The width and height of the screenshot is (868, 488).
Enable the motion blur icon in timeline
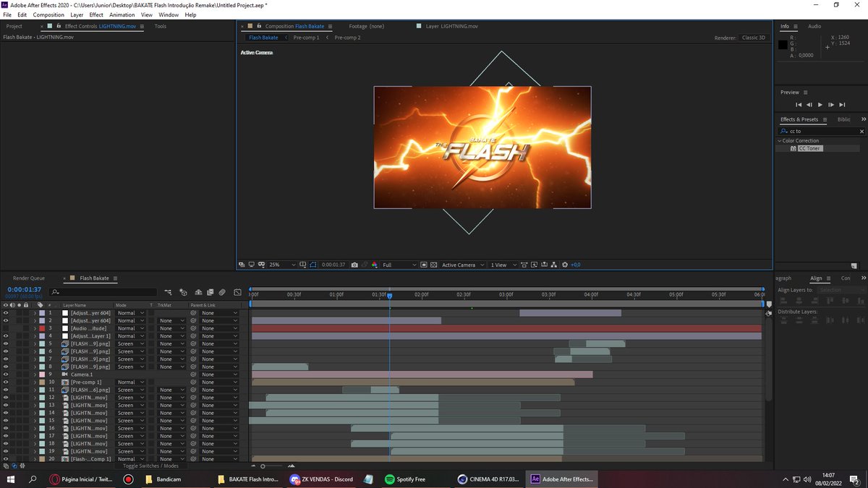click(222, 292)
